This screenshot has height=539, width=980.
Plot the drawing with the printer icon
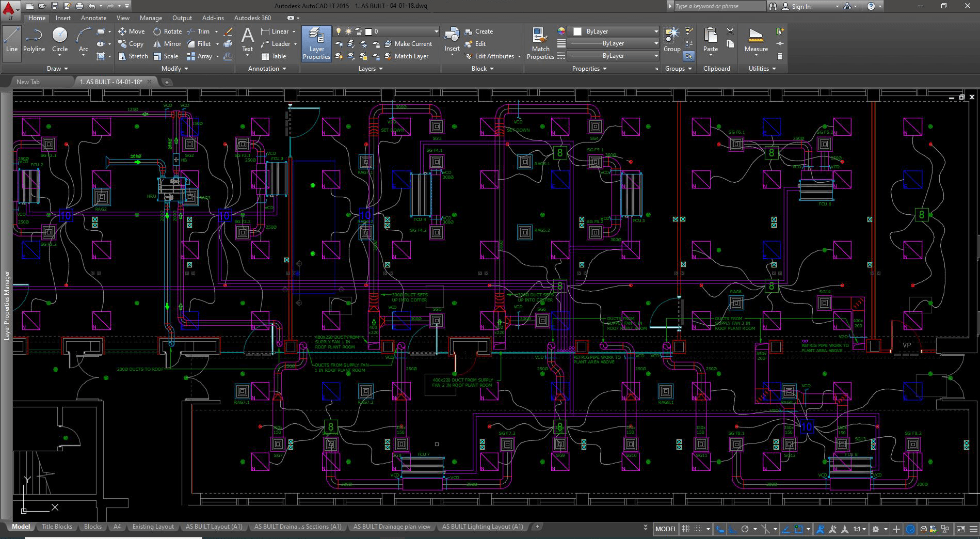coord(79,6)
